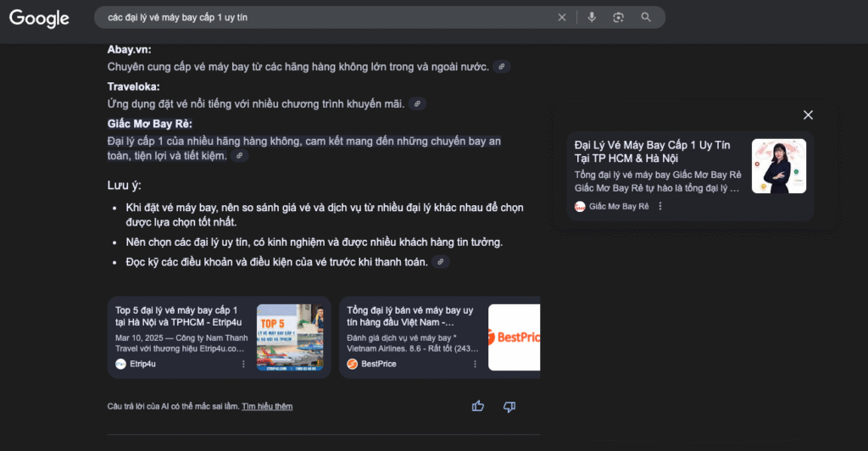Image resolution: width=868 pixels, height=451 pixels.
Task: Click highlighted text Đại lý cấp 1 của nhiều hãng
Action: 304,149
